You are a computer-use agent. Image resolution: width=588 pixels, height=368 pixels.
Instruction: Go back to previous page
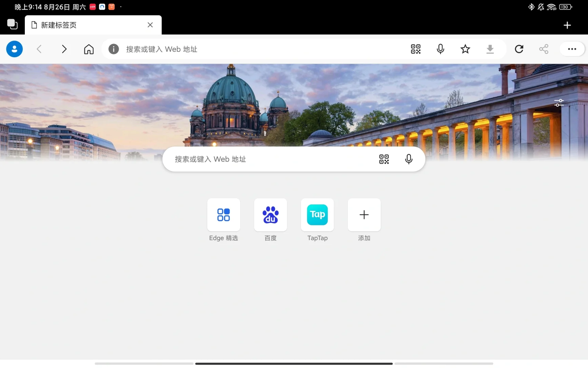click(39, 49)
